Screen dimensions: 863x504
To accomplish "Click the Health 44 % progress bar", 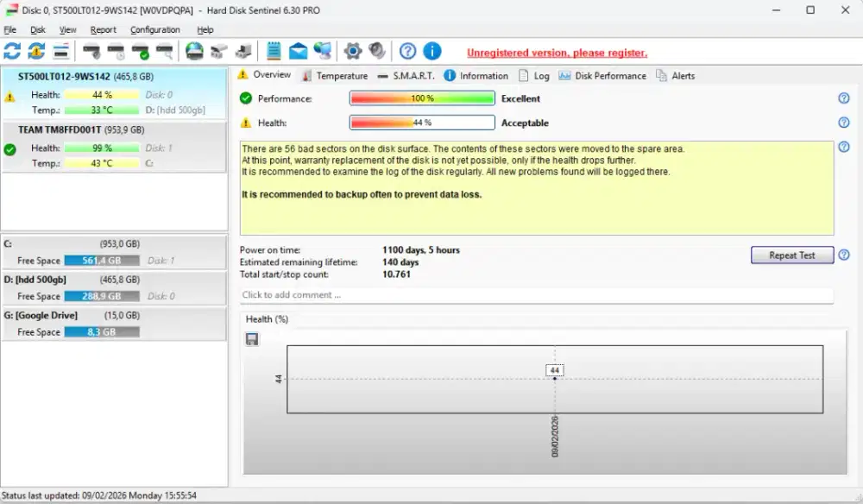I will [422, 123].
